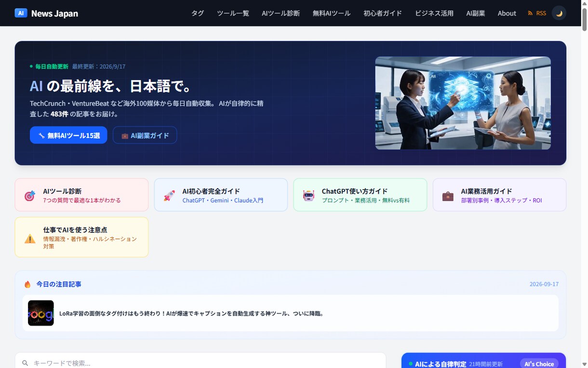The width and height of the screenshot is (588, 368).
Task: Open the AI初心者完全ガイド card title
Action: pyautogui.click(x=211, y=191)
